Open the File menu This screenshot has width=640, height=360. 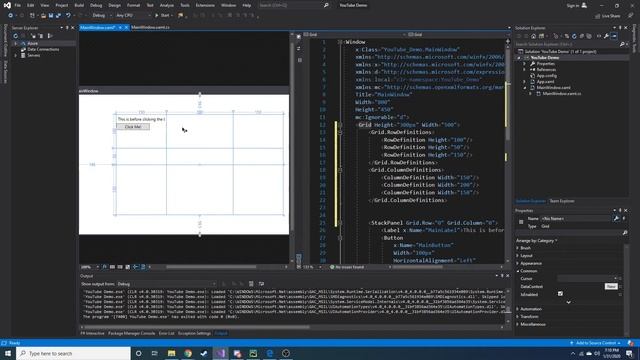[17, 5]
